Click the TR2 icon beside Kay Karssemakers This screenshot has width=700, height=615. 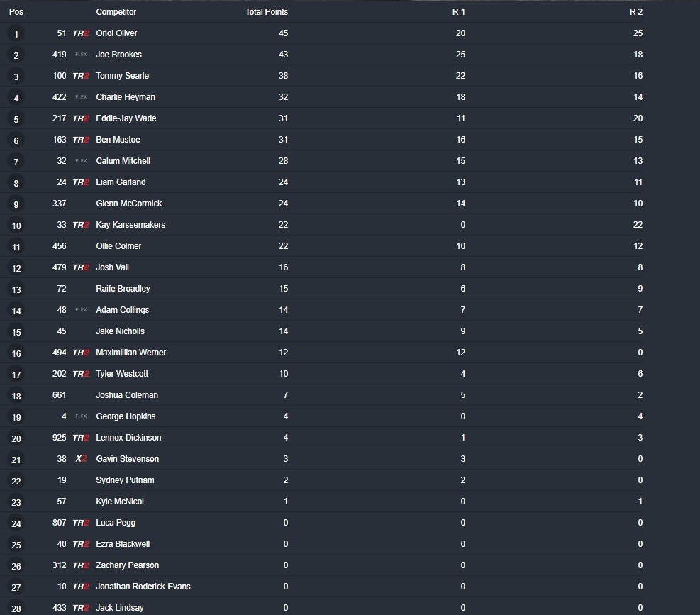pos(81,225)
